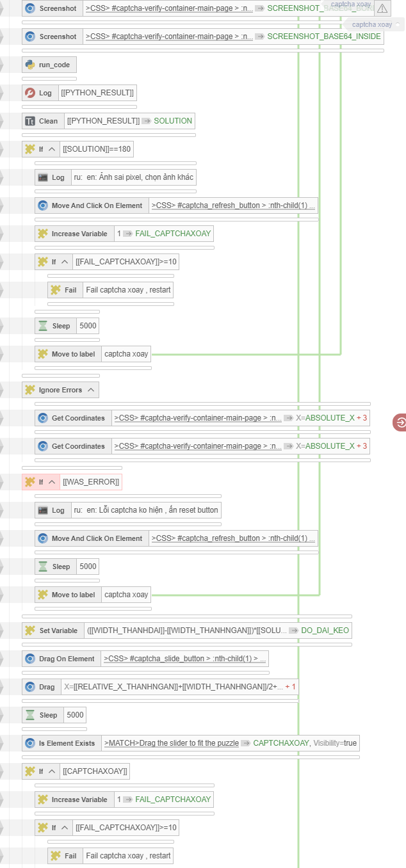This screenshot has width=406, height=868.
Task: Click the 'Drag the slider to fit the puzzle' match link
Action: [x=171, y=743]
